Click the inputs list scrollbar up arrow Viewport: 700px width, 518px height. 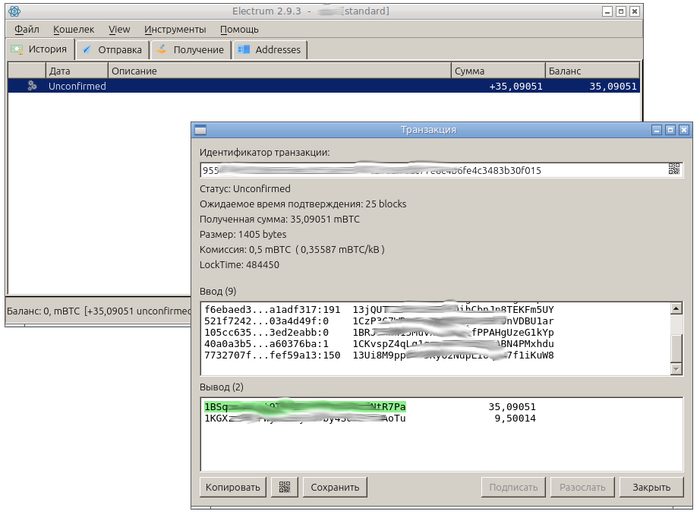point(676,309)
